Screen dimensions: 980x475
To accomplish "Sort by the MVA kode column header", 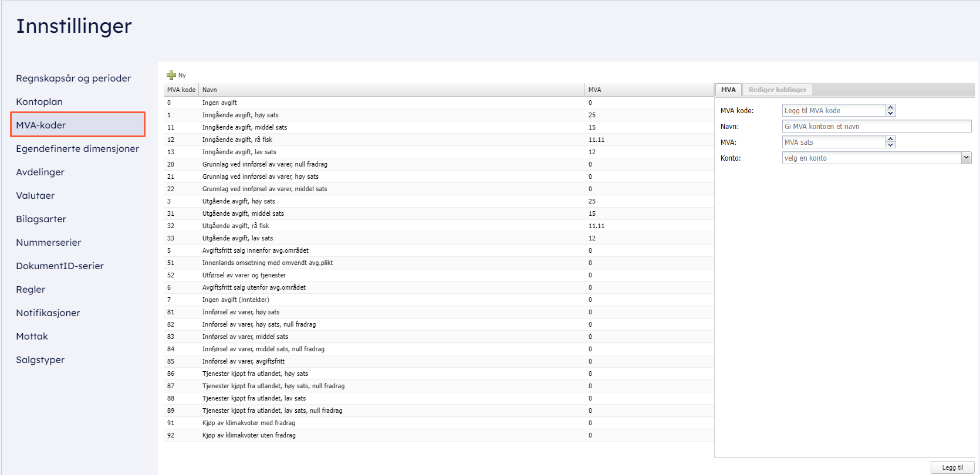I will [181, 90].
